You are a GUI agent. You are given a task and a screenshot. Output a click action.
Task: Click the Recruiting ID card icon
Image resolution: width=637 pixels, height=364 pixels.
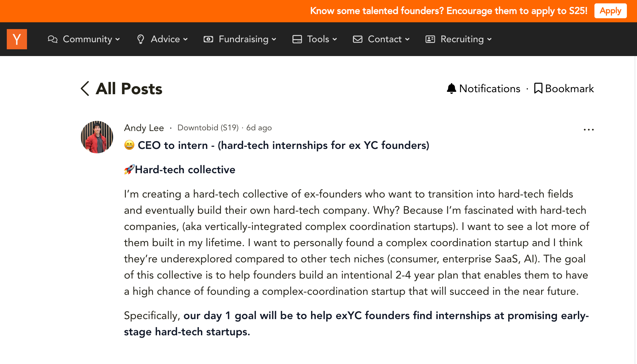[430, 39]
